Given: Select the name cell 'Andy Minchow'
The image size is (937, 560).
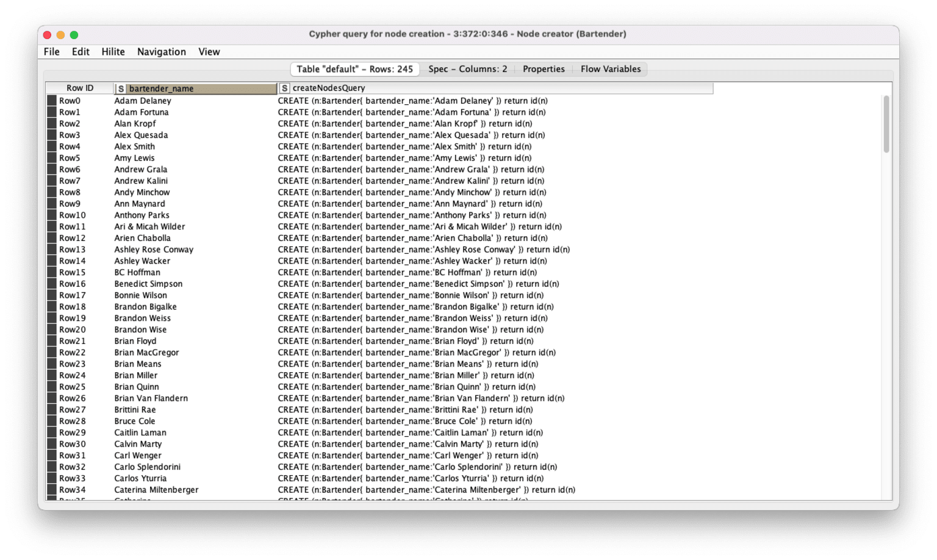Looking at the screenshot, I should (195, 192).
